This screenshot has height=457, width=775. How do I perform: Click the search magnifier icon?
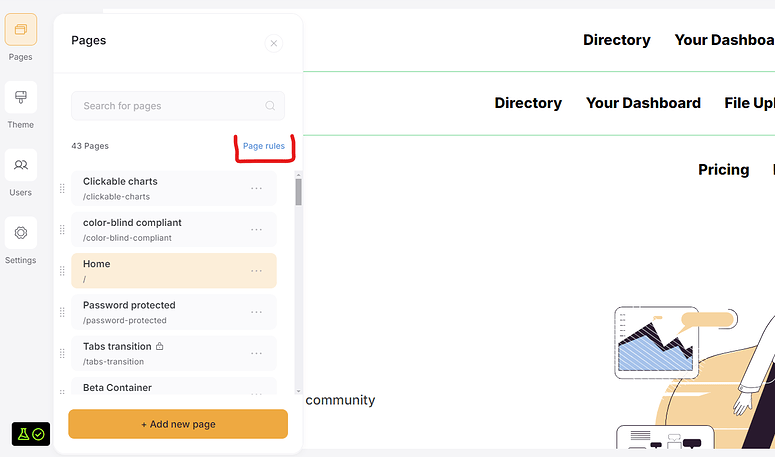click(x=270, y=106)
